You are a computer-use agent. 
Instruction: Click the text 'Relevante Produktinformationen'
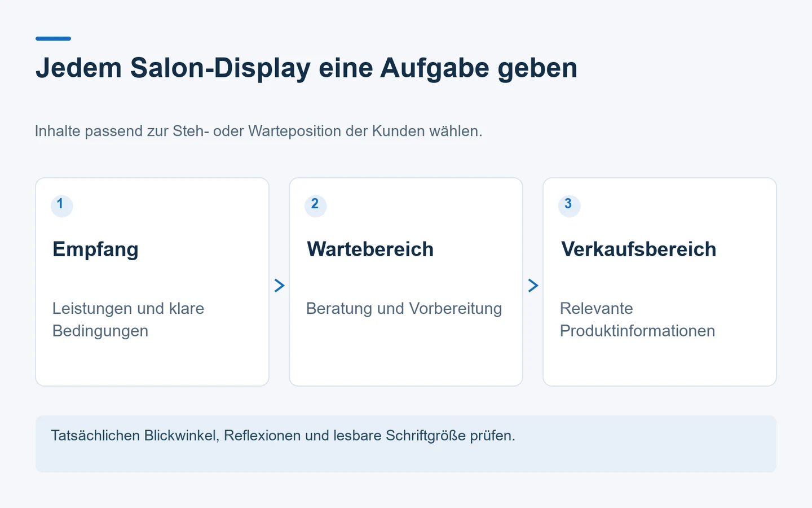(x=637, y=319)
